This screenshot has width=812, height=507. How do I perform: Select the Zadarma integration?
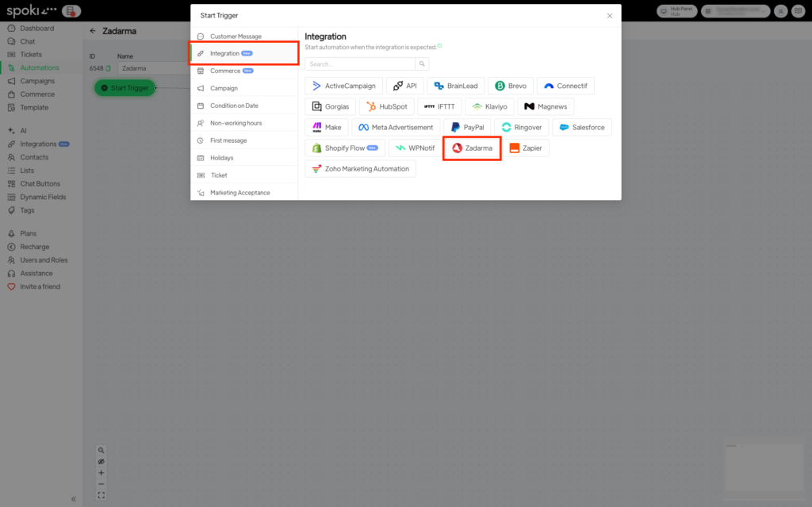(472, 148)
